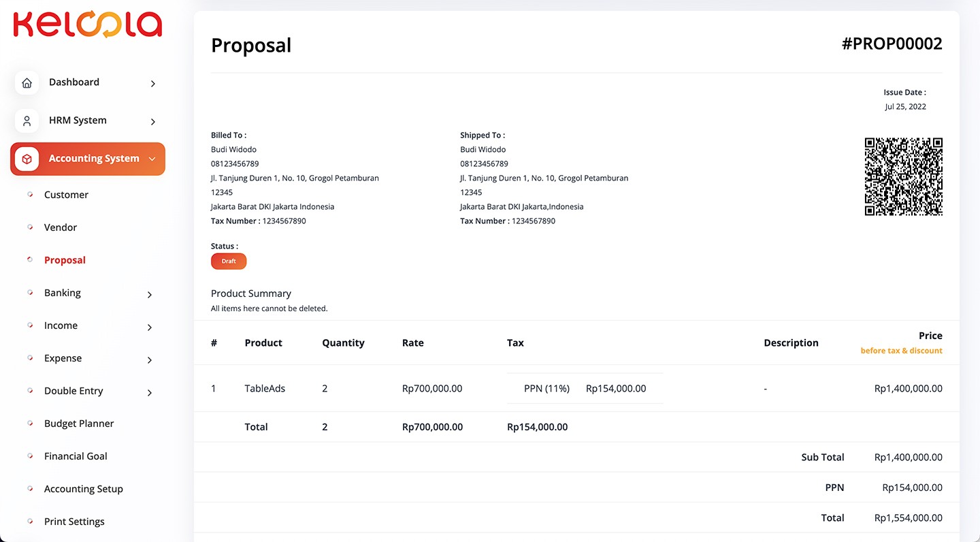Collapse the Accounting System menu
980x542 pixels.
click(x=152, y=159)
